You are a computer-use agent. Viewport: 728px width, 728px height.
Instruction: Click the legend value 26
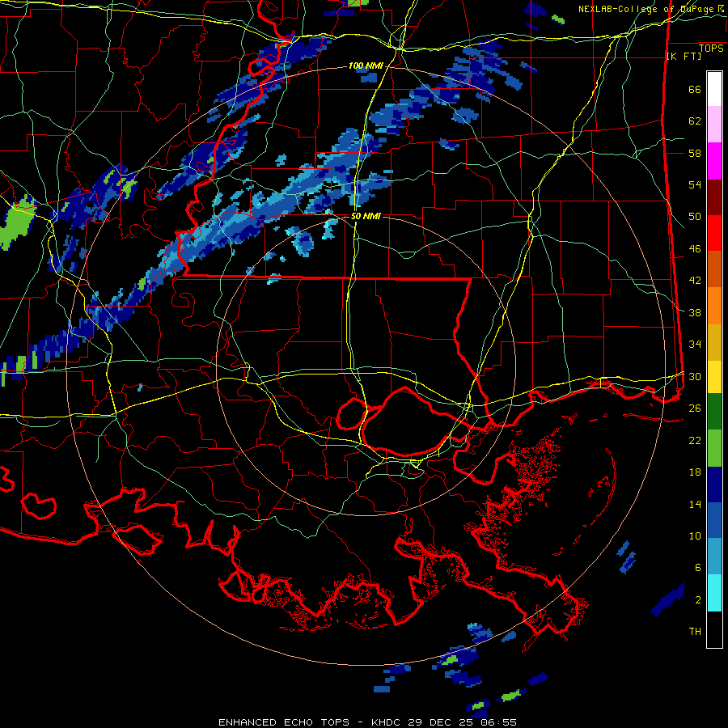(695, 408)
